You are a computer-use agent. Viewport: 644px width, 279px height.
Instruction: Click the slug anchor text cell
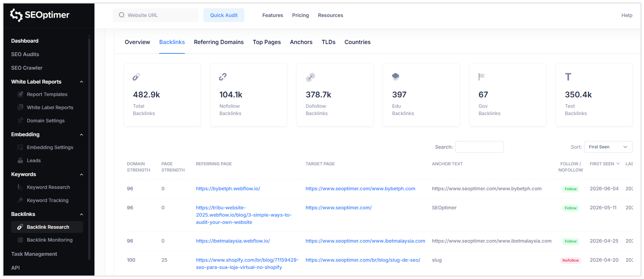437,260
